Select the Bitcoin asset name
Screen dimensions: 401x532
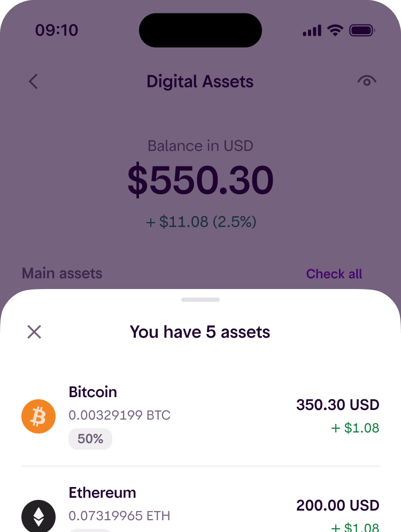(93, 392)
